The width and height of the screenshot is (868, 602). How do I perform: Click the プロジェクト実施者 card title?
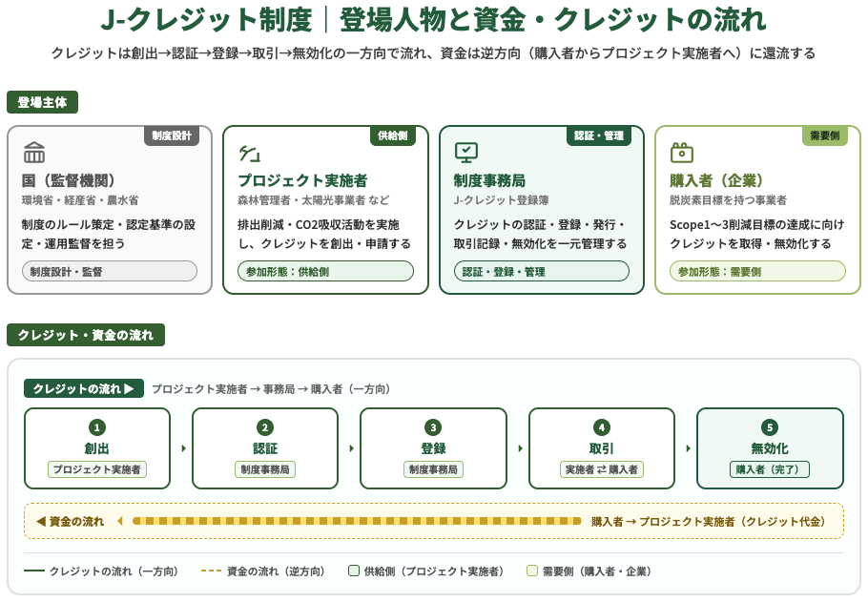(x=302, y=180)
